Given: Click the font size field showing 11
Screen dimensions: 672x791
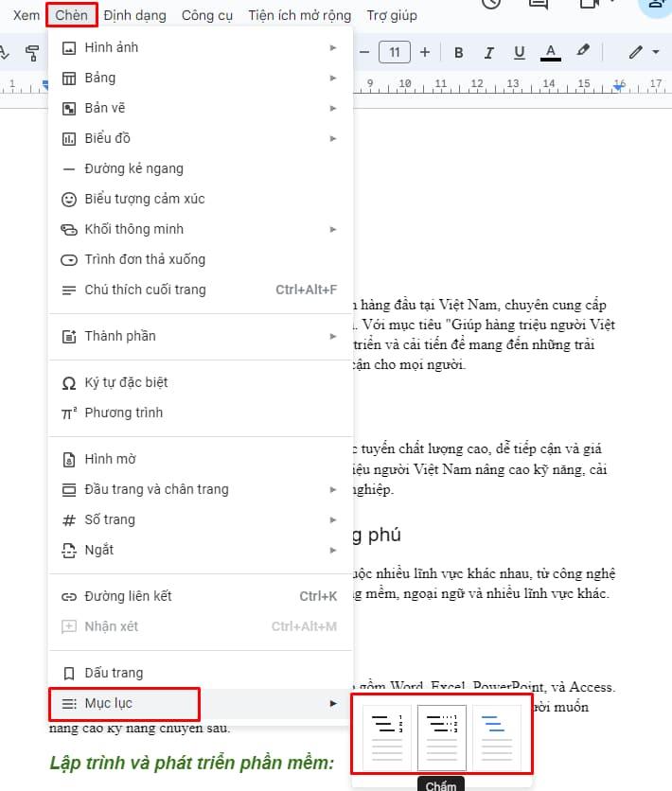Looking at the screenshot, I should click(395, 52).
